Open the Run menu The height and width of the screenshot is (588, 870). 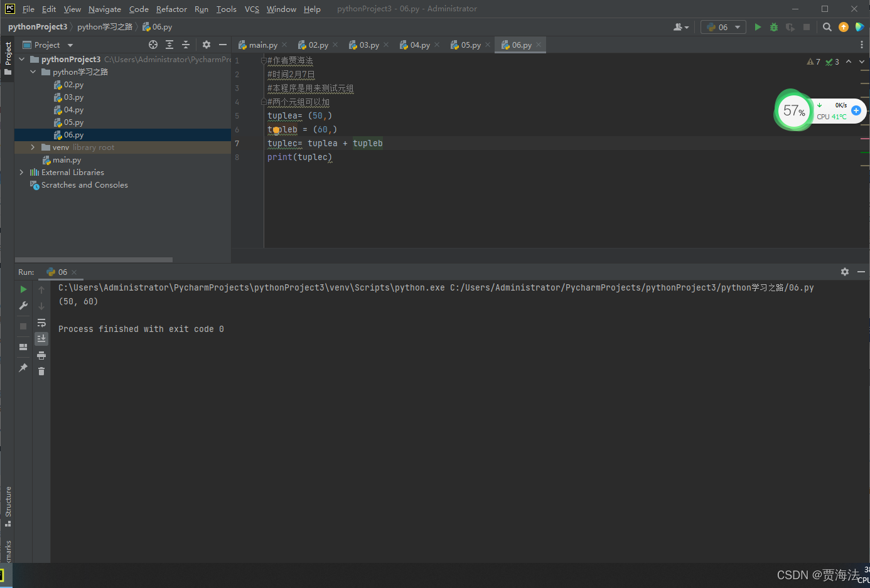(201, 9)
